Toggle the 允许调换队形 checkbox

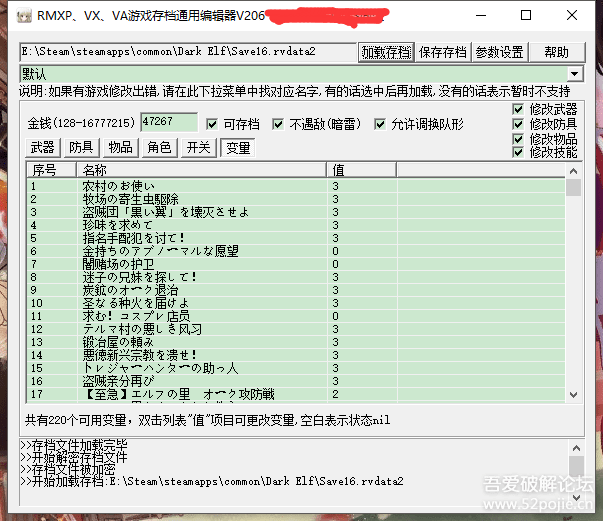(380, 124)
